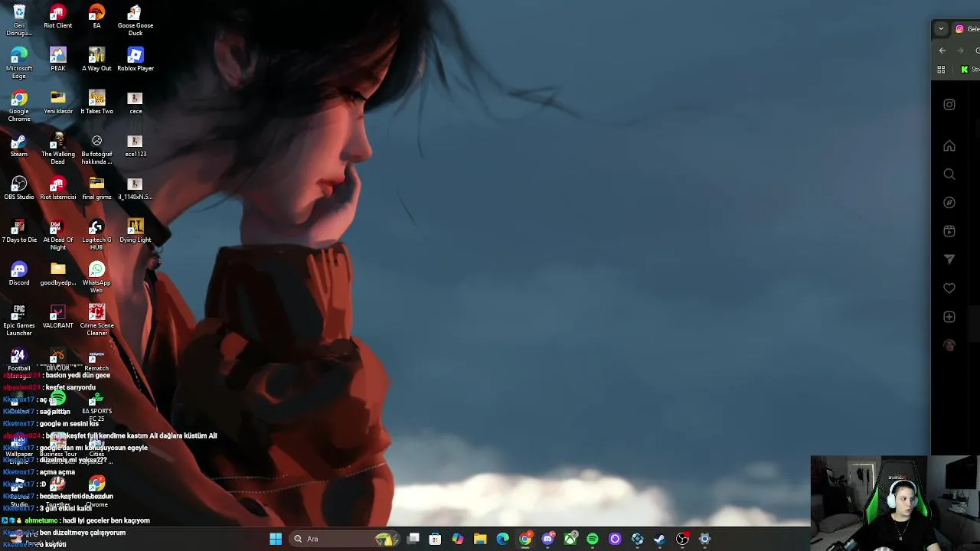Open the Kick bookmark in browser
980x551 pixels.
click(969, 70)
